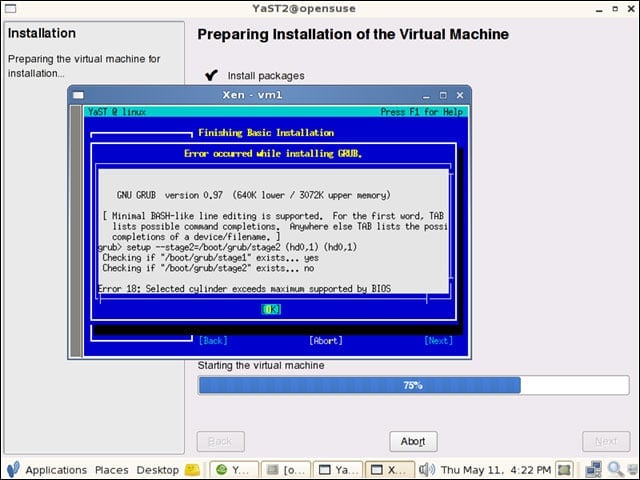Open the Desktop menu

[x=158, y=470]
